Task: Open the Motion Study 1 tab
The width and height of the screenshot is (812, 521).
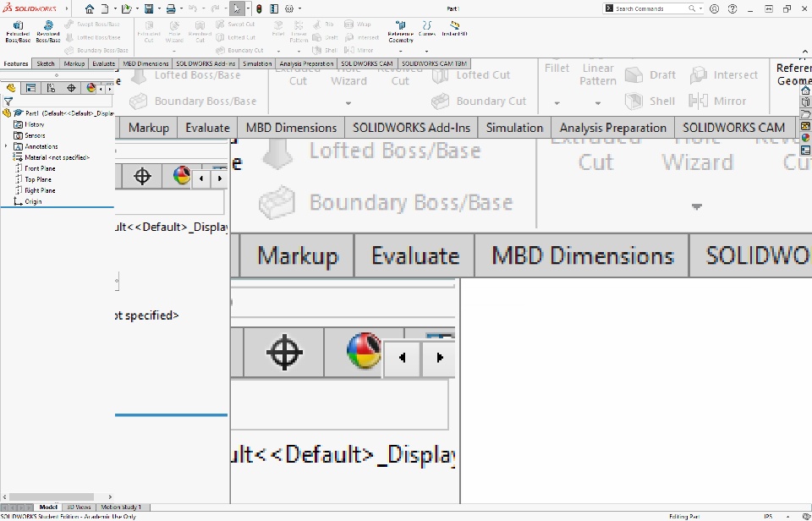Action: (x=121, y=507)
